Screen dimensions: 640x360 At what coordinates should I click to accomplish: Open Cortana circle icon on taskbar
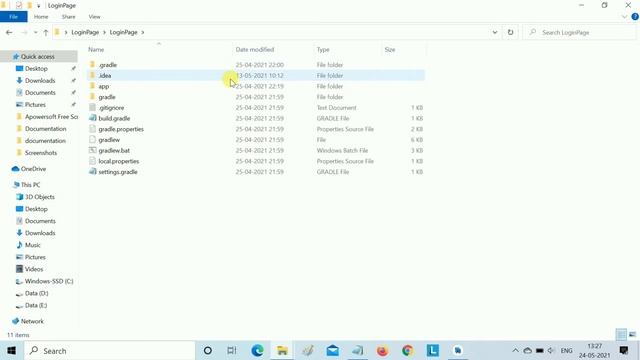tap(207, 351)
